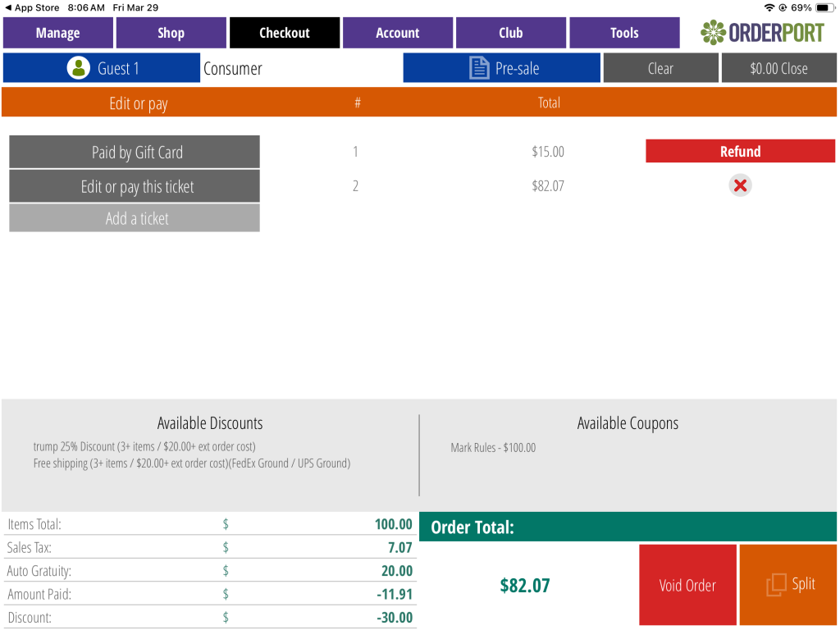The width and height of the screenshot is (840, 630).
Task: Click the Pre-sale document icon
Action: (479, 68)
